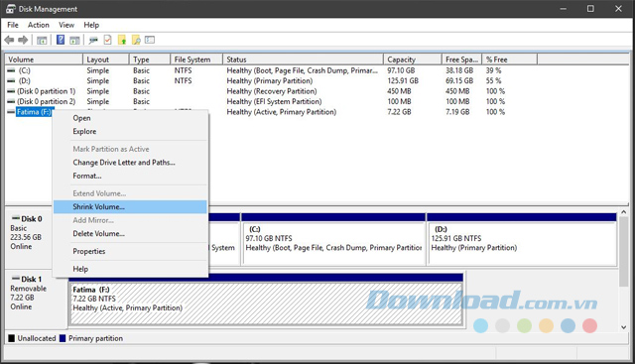
Task: Open the Help menu in menu bar
Action: click(91, 25)
